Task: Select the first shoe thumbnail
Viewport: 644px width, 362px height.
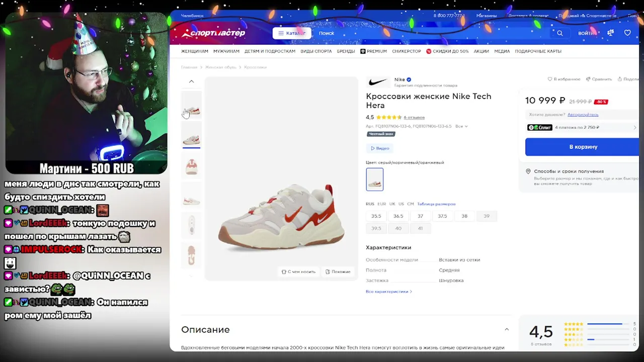Action: point(191,105)
